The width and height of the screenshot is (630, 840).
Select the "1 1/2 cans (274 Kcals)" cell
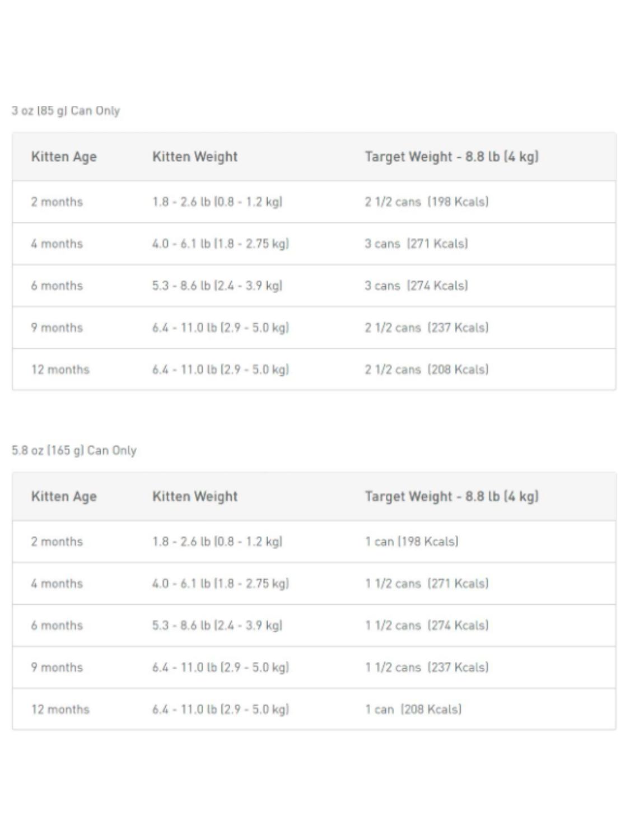click(426, 626)
